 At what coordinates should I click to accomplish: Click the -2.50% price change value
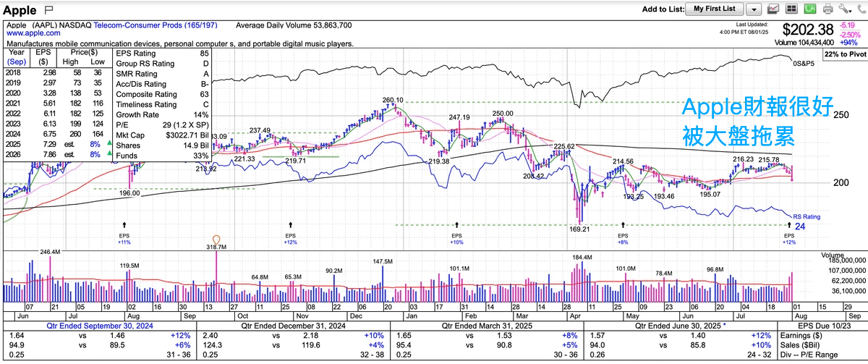pyautogui.click(x=851, y=34)
